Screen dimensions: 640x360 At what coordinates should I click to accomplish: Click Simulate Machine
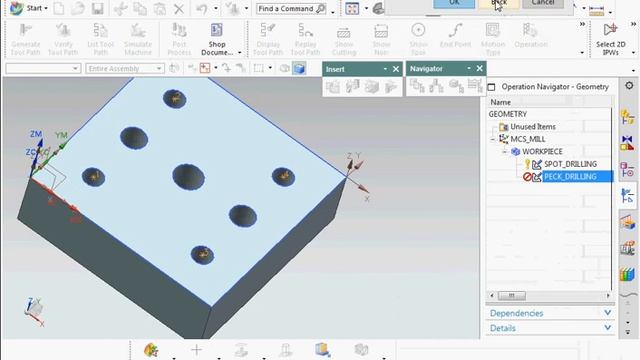138,40
